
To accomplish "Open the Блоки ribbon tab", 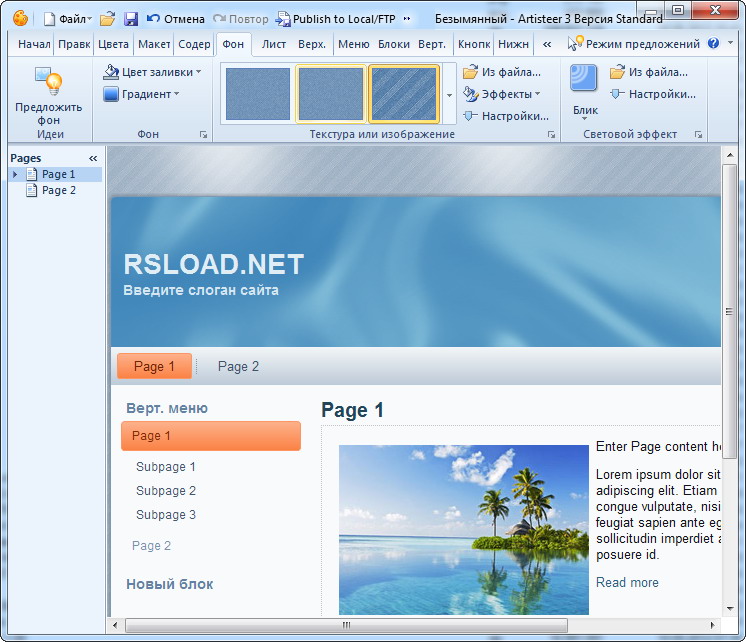I will (394, 44).
